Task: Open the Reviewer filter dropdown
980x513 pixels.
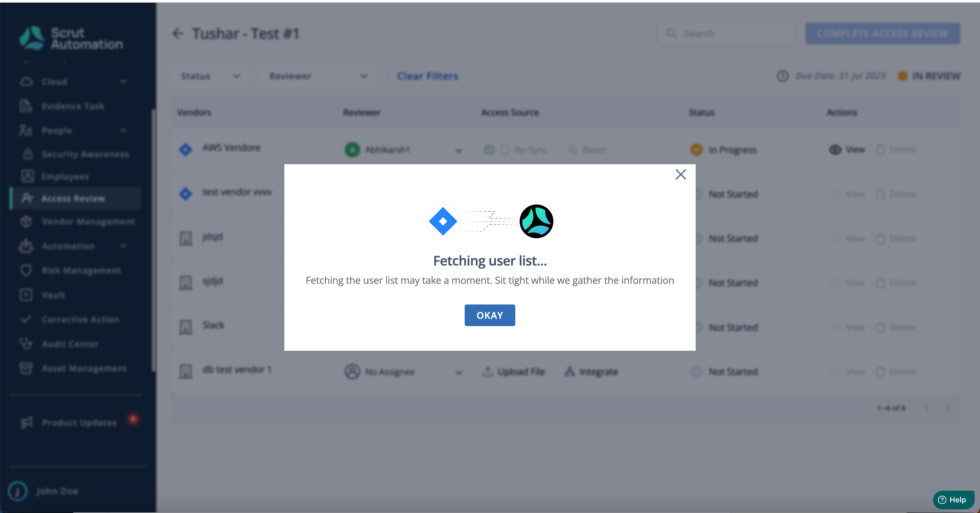Action: point(318,76)
